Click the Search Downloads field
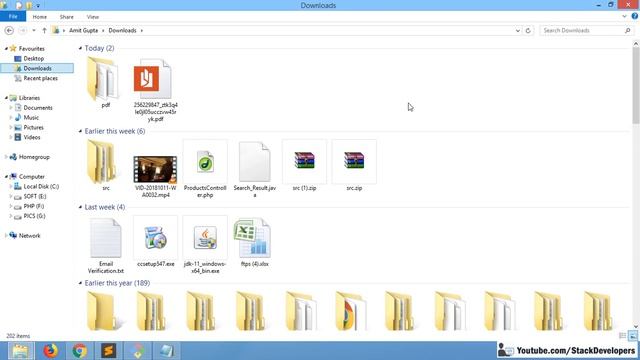The image size is (640, 360). (x=586, y=31)
